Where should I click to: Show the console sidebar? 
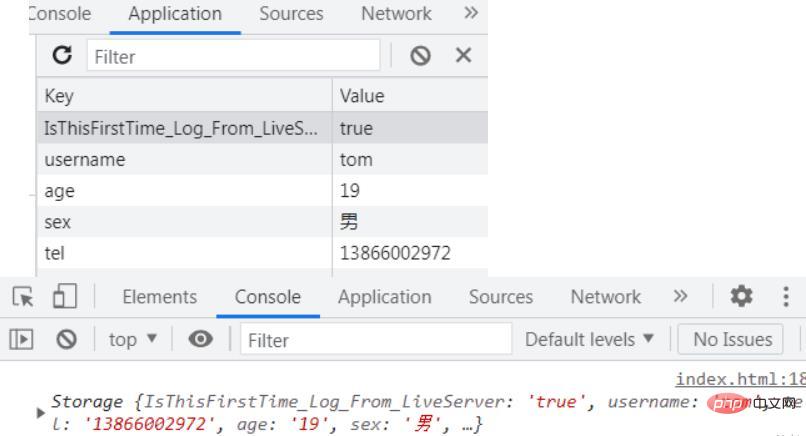click(19, 340)
